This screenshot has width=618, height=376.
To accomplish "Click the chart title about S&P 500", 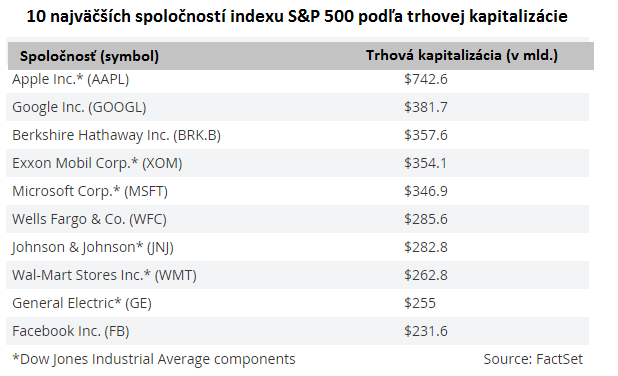I will [297, 17].
